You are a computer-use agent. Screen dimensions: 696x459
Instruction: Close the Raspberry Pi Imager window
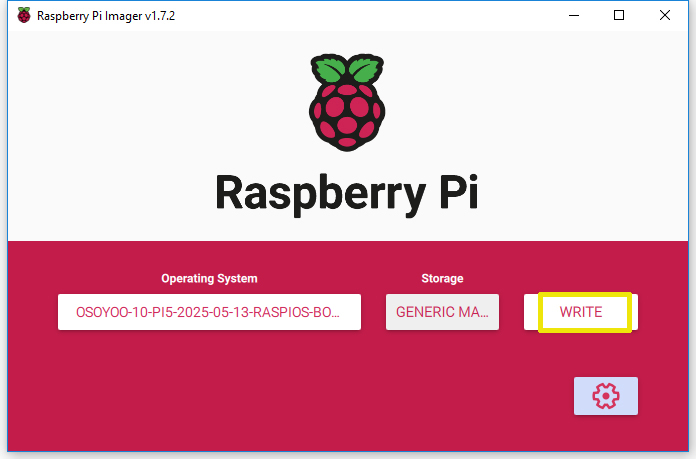(x=664, y=16)
